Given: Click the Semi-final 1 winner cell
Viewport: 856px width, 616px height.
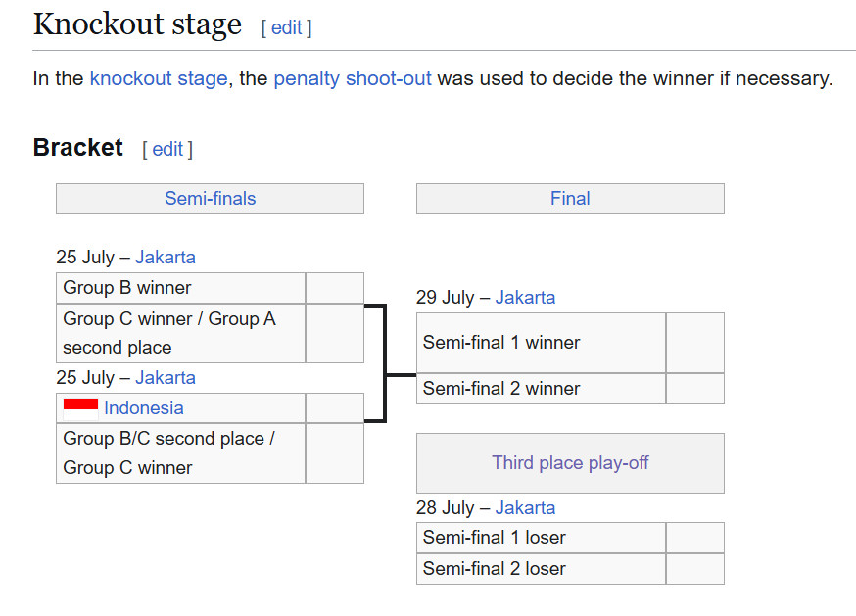Looking at the screenshot, I should click(541, 343).
